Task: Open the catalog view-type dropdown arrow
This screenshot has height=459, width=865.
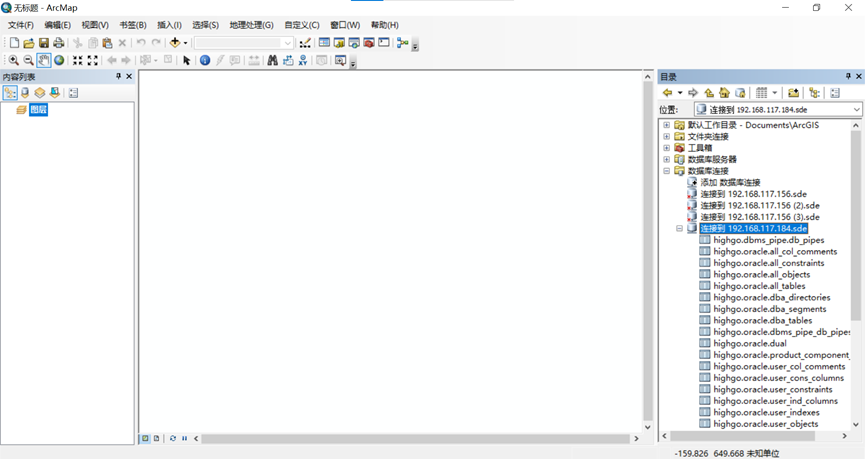Action: [x=775, y=93]
